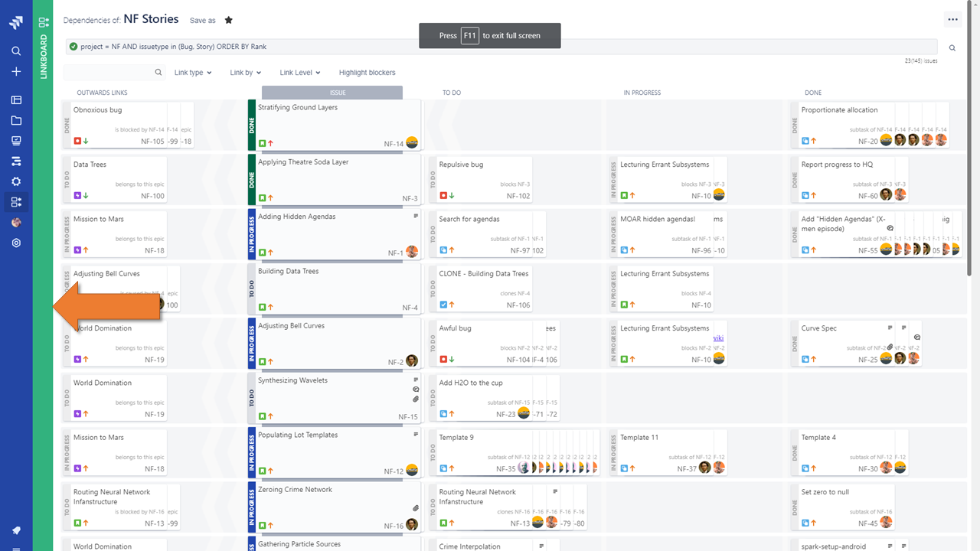
Task: Click the NF Stories board title
Action: pos(151,19)
